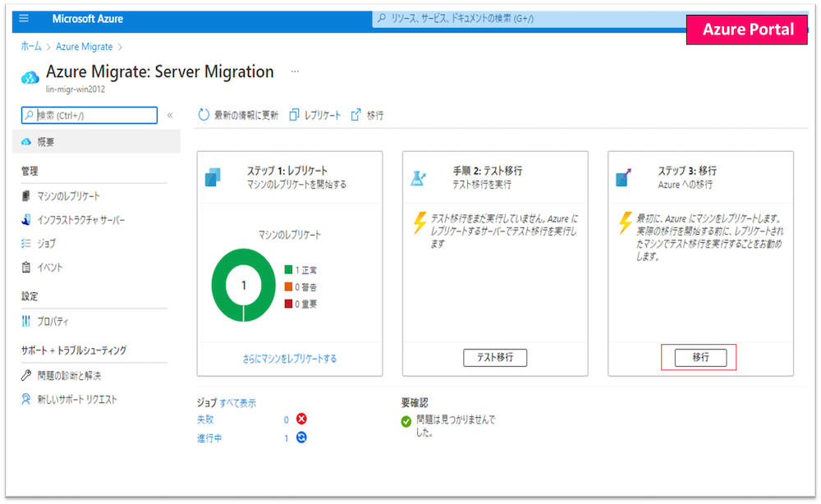Image resolution: width=821 pixels, height=504 pixels.
Task: Click the 手順 2: テスト移行 heading
Action: point(488,171)
